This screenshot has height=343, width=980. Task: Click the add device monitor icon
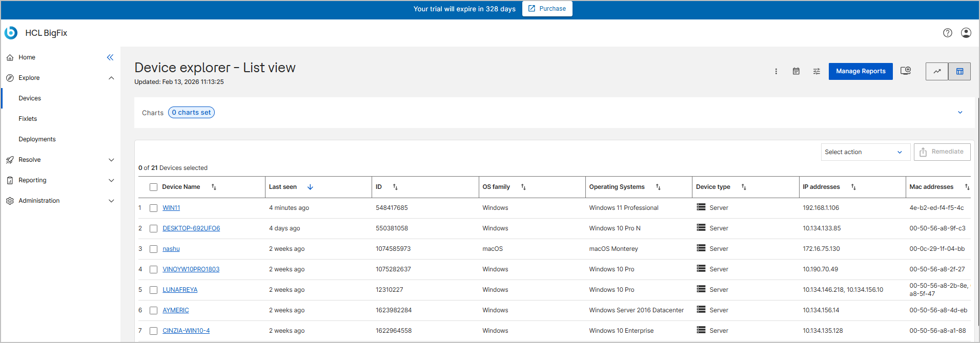click(906, 71)
